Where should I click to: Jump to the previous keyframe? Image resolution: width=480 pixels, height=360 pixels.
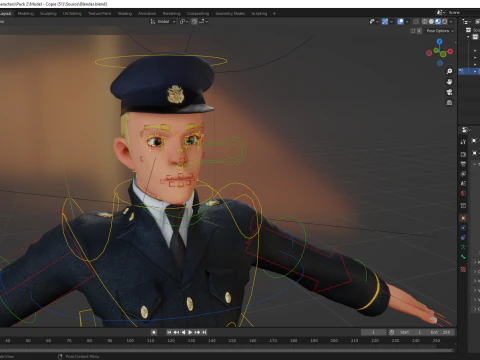tap(176, 332)
